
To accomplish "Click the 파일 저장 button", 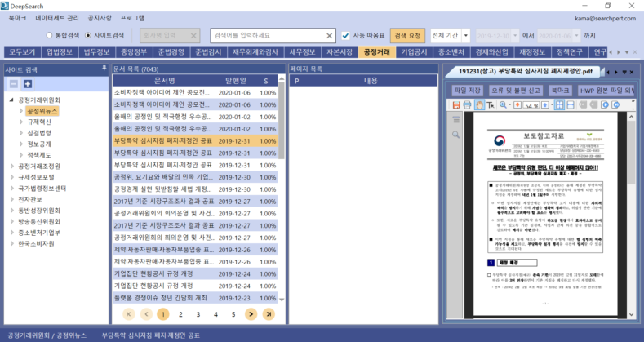I will coord(466,89).
